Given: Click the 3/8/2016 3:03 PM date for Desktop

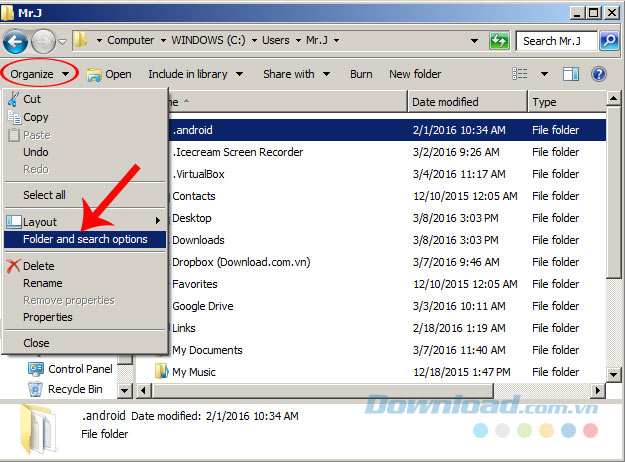Looking at the screenshot, I should coord(456,218).
